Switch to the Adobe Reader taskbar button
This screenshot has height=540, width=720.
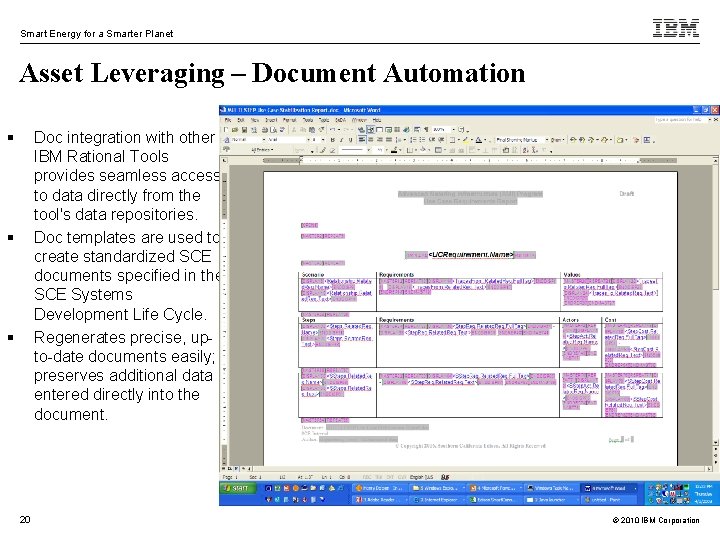(379, 500)
